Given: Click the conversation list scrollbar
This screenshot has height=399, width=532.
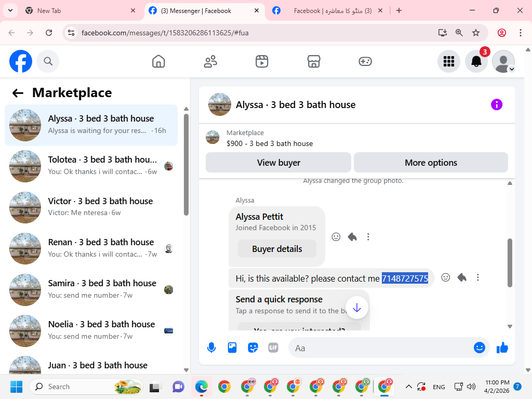Looking at the screenshot, I should tap(186, 165).
